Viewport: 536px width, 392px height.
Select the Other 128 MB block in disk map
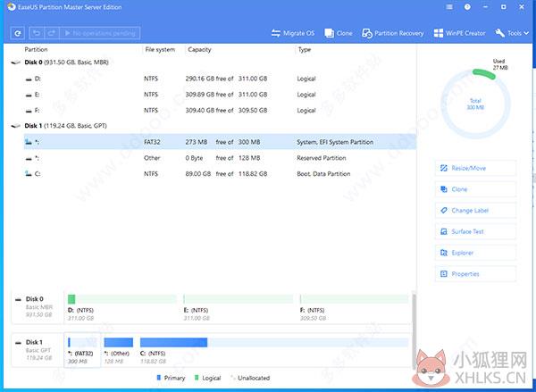[x=118, y=350]
